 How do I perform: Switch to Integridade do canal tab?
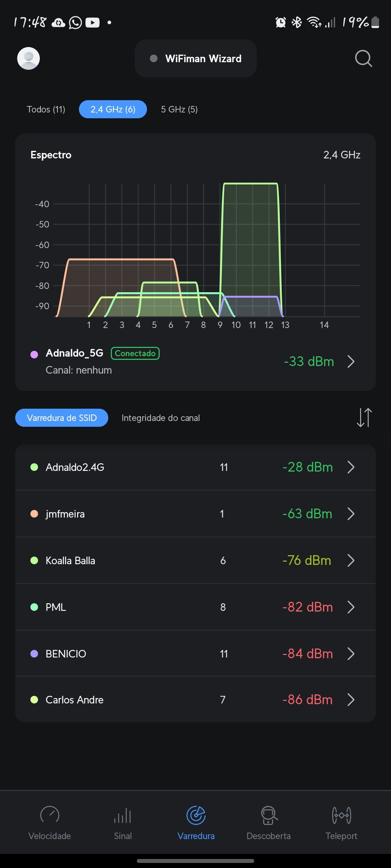(x=161, y=418)
